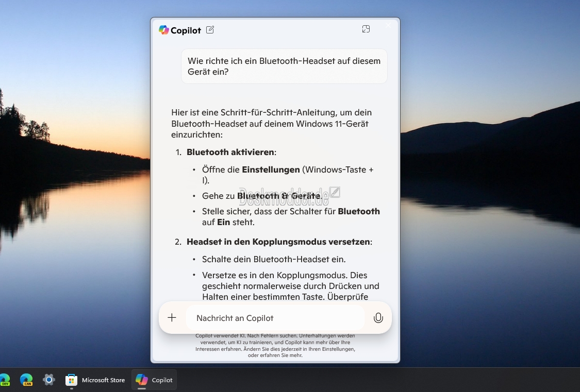Open Settings gear in the taskbar
Image resolution: width=580 pixels, height=392 pixels.
click(x=48, y=380)
